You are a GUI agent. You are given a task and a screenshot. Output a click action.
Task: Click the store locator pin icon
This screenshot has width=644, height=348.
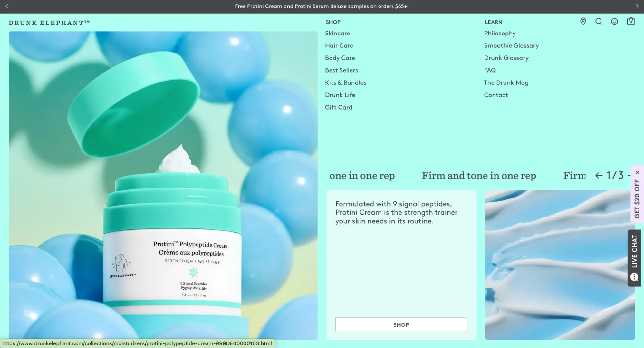[583, 22]
